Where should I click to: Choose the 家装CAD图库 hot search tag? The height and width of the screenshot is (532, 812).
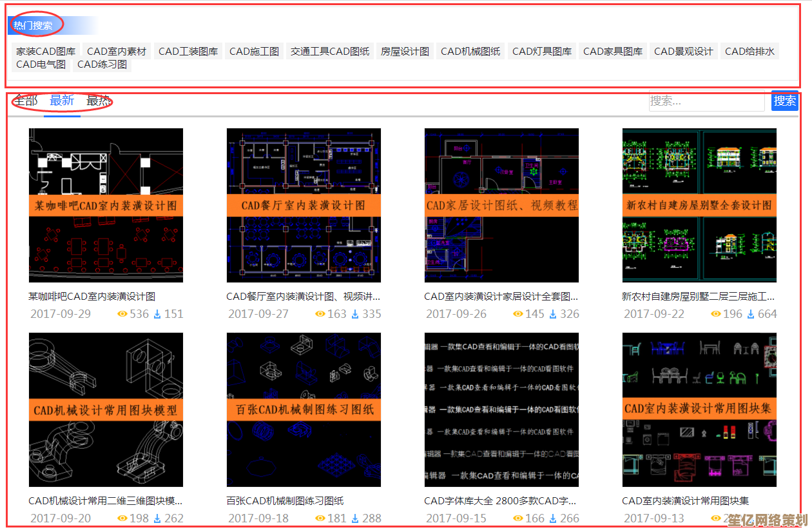(46, 52)
